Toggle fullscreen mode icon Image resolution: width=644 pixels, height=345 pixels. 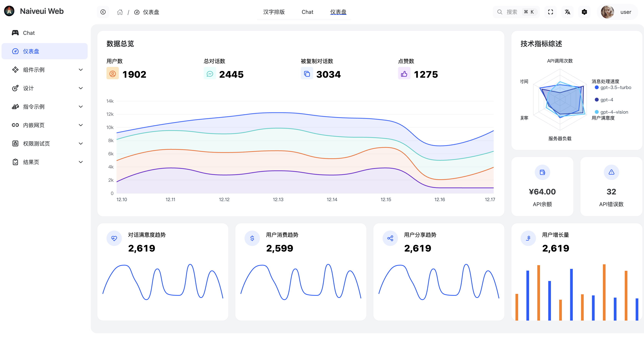click(x=551, y=12)
